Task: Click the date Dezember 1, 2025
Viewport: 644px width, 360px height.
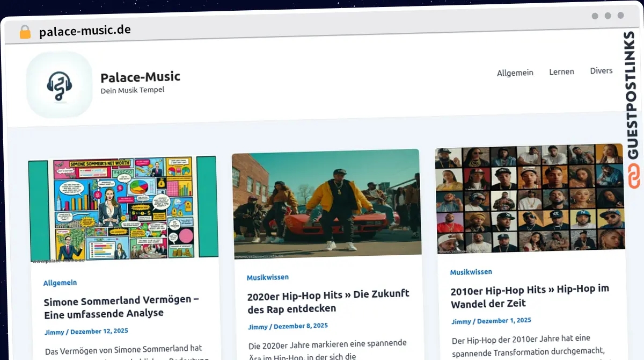Action: click(504, 320)
